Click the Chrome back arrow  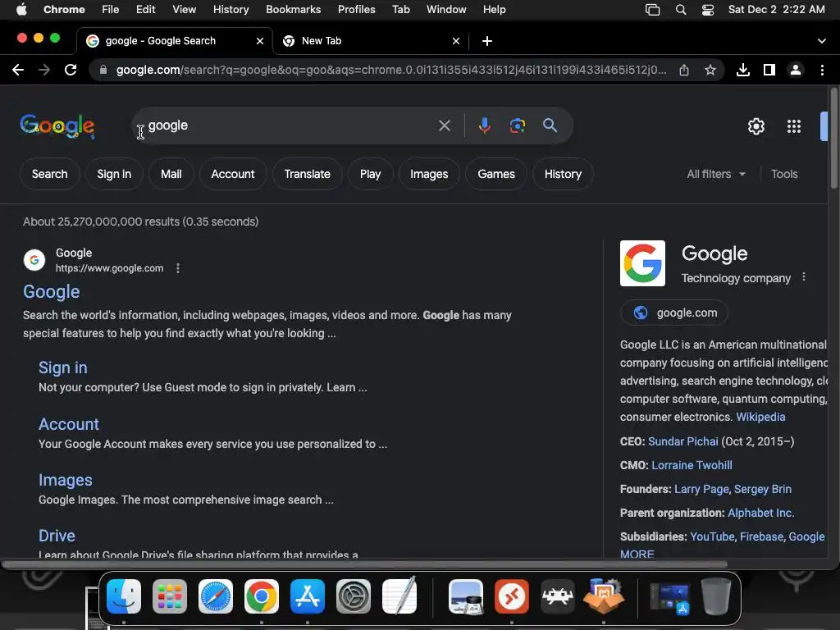pyautogui.click(x=18, y=70)
